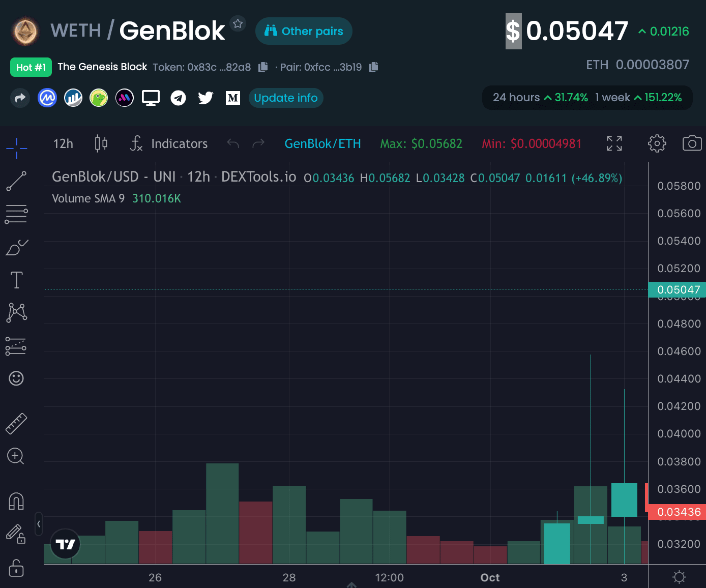Click the 1 week 151.22% stat

tap(638, 98)
